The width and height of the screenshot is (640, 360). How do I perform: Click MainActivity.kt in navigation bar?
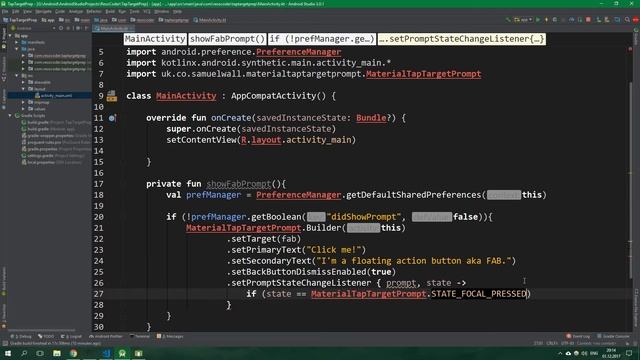pos(210,20)
